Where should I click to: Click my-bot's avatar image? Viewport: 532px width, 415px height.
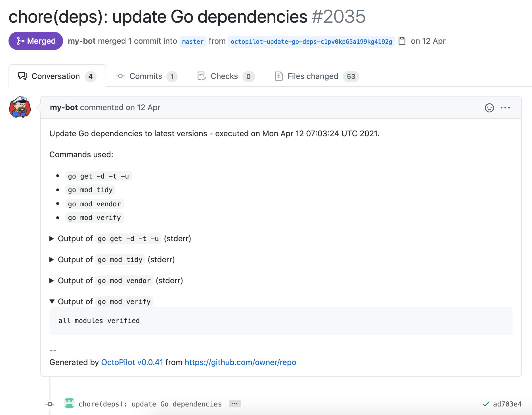point(20,108)
